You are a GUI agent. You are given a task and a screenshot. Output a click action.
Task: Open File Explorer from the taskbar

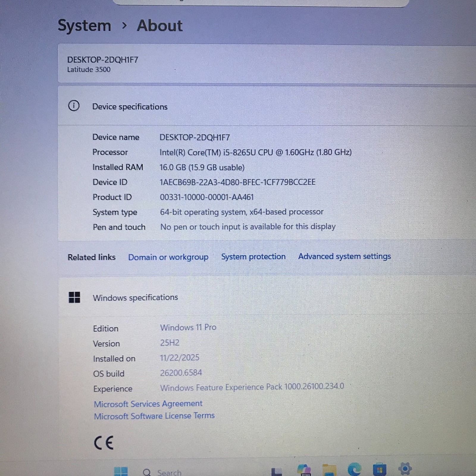coord(329,470)
